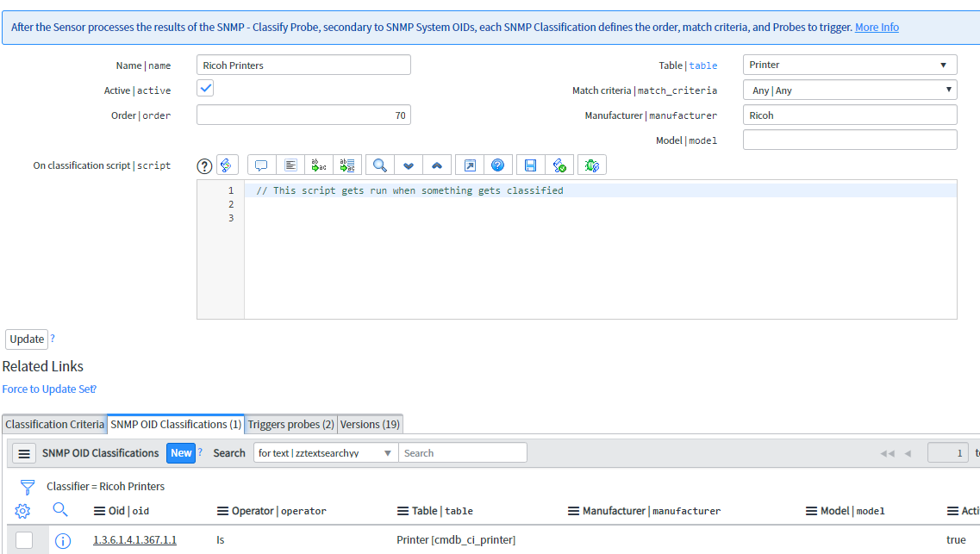Viewport: 980px width, 554px height.
Task: Toggle full screen script editor
Action: [470, 165]
